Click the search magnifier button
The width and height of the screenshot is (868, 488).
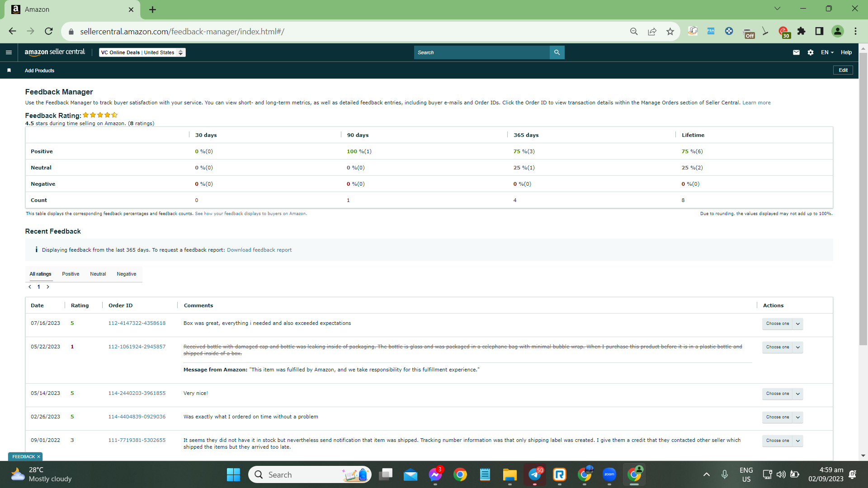(557, 52)
